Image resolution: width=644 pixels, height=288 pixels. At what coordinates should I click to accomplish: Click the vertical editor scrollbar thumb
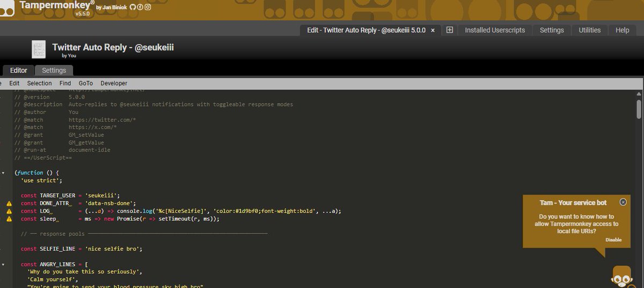[x=639, y=109]
